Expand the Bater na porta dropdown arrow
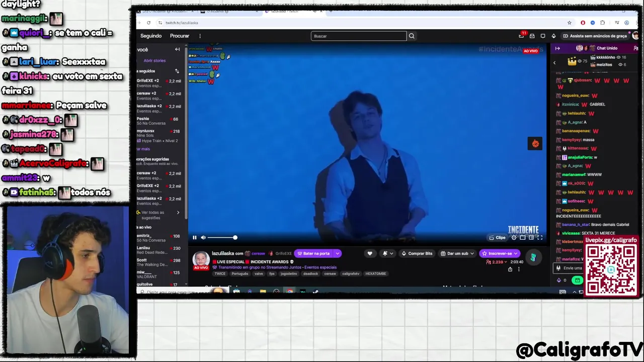The height and width of the screenshot is (362, 644). [x=338, y=253]
